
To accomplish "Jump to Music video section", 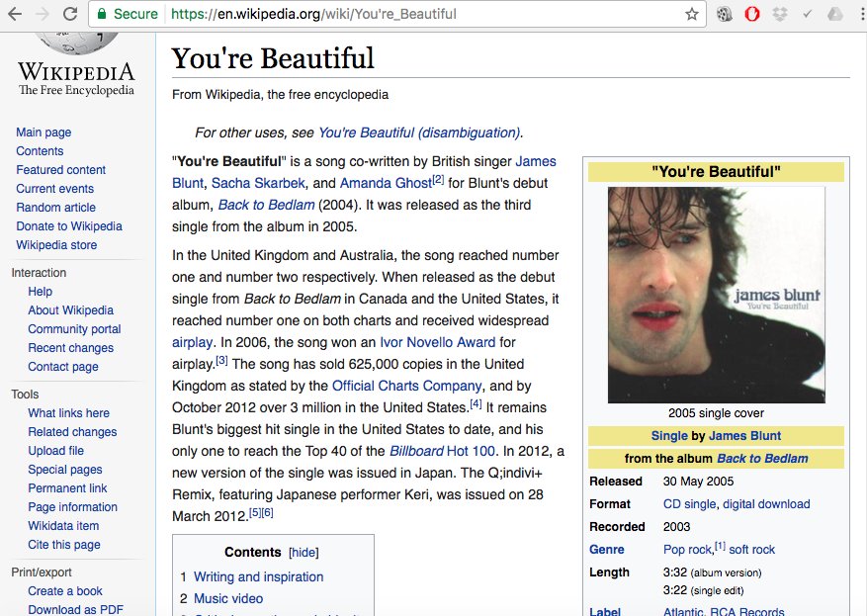I will coord(228,598).
